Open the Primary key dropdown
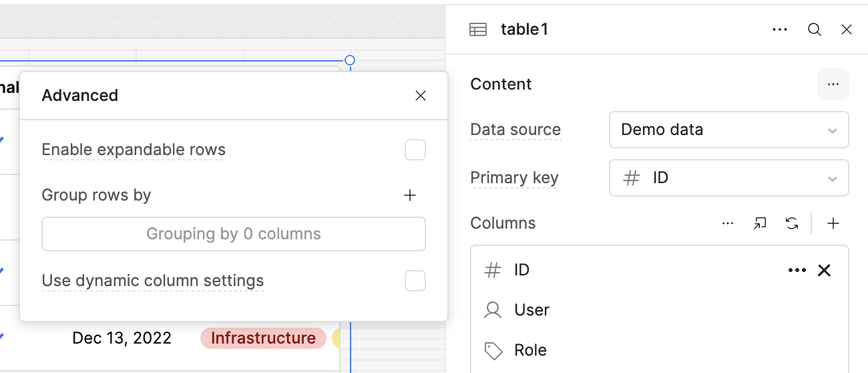Image resolution: width=868 pixels, height=373 pixels. tap(729, 178)
